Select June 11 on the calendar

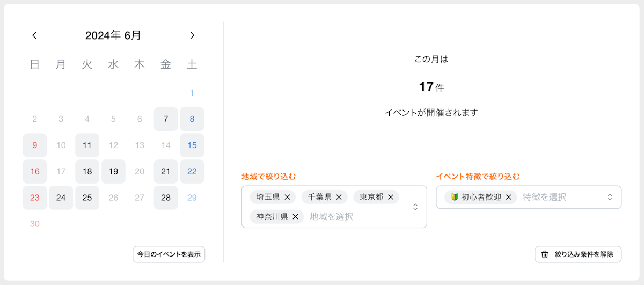[x=87, y=145]
